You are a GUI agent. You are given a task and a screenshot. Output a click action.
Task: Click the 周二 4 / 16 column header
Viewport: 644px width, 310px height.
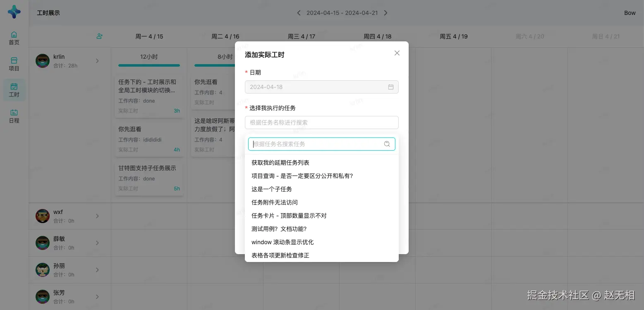click(x=225, y=36)
